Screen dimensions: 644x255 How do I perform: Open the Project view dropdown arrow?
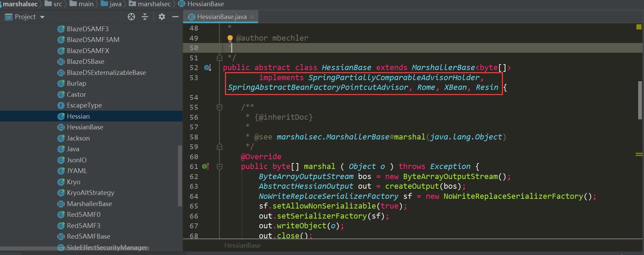point(42,17)
